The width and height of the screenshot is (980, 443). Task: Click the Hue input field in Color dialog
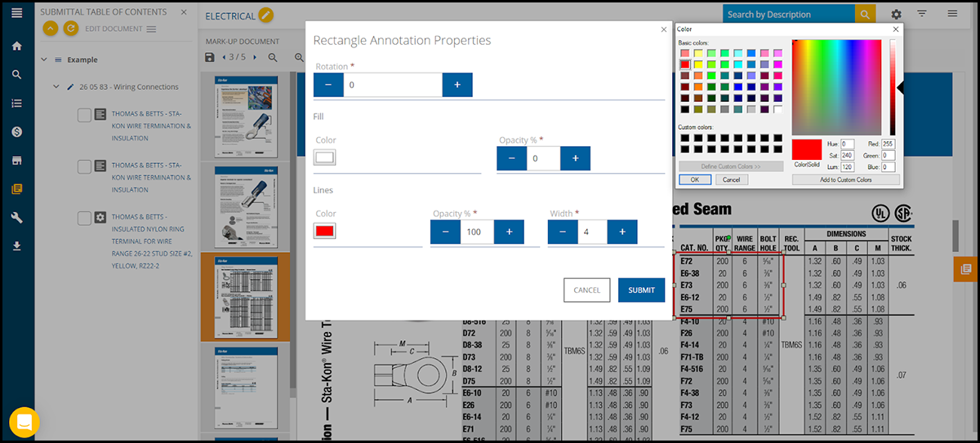[x=848, y=144]
